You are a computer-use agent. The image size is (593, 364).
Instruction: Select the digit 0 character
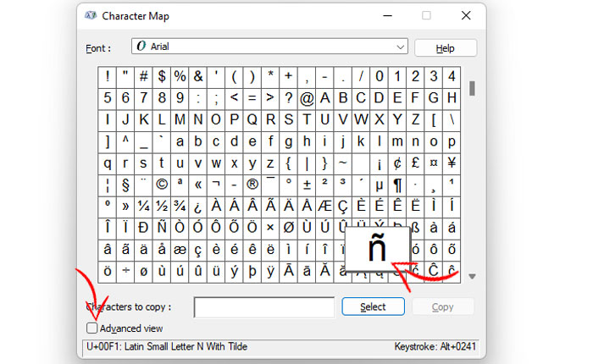tap(379, 77)
